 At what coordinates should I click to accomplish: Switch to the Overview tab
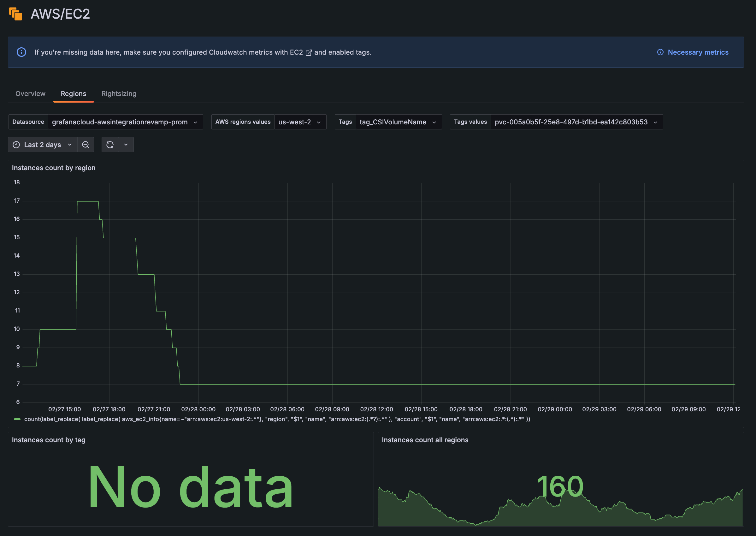(x=30, y=94)
